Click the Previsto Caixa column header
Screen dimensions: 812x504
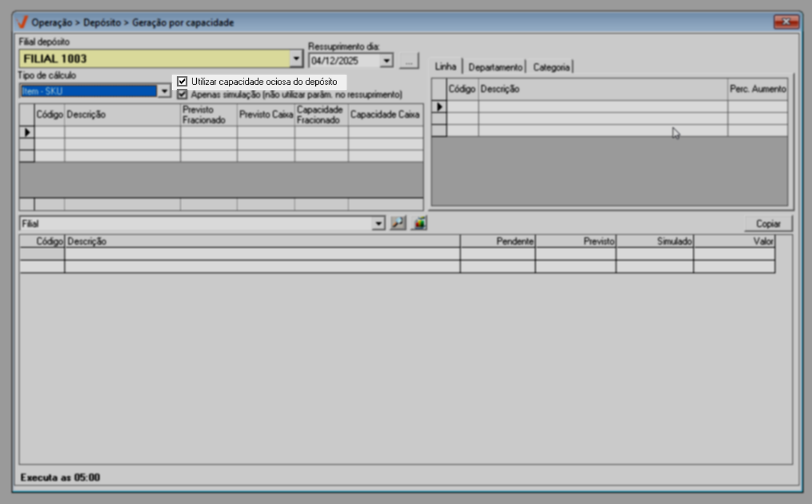pos(266,115)
